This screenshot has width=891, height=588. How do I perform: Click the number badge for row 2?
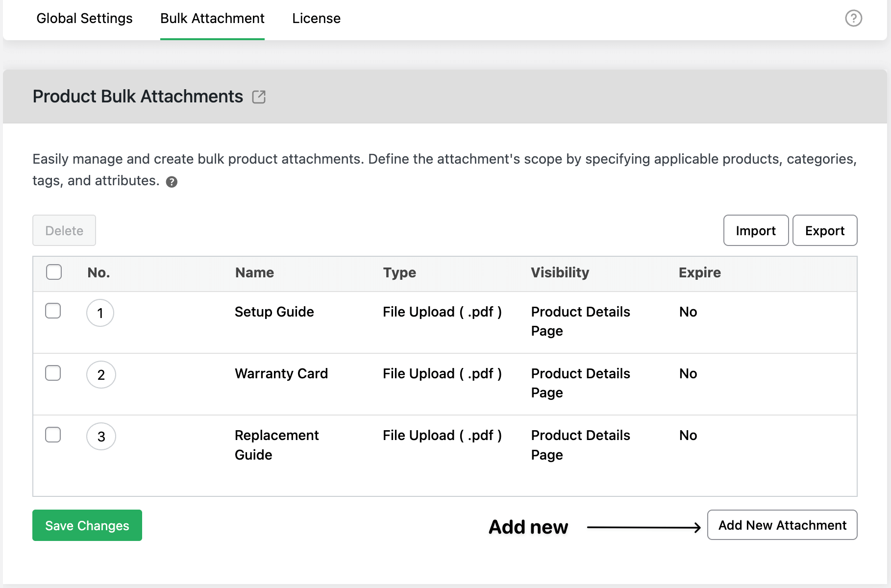(x=101, y=375)
